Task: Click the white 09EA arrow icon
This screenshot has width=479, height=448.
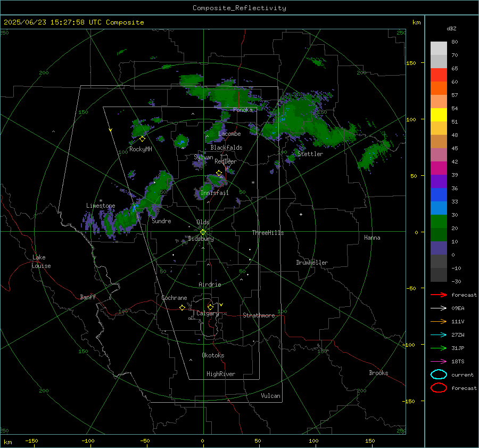Action: 439,308
